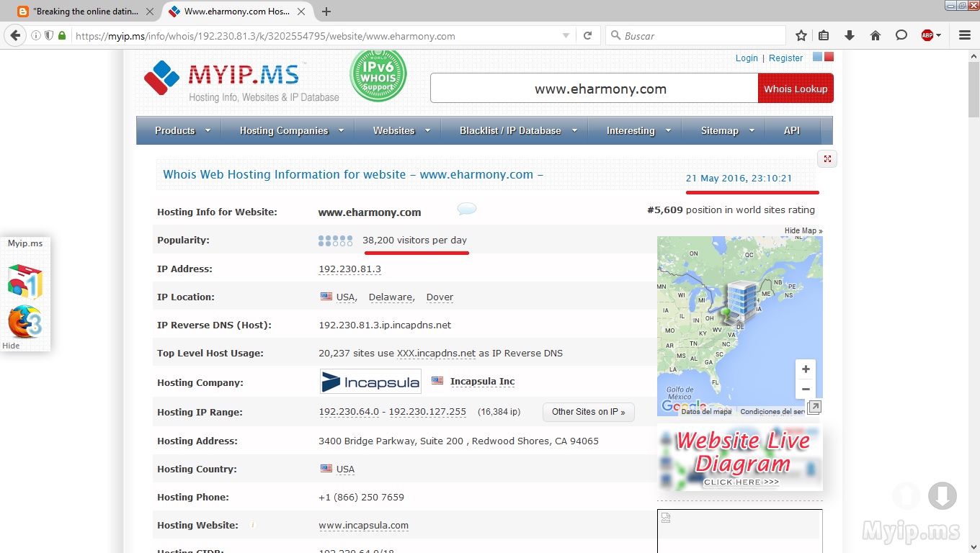Click the 21 May 2016, 23:10:21 timestamp
The image size is (980, 553).
pyautogui.click(x=739, y=178)
